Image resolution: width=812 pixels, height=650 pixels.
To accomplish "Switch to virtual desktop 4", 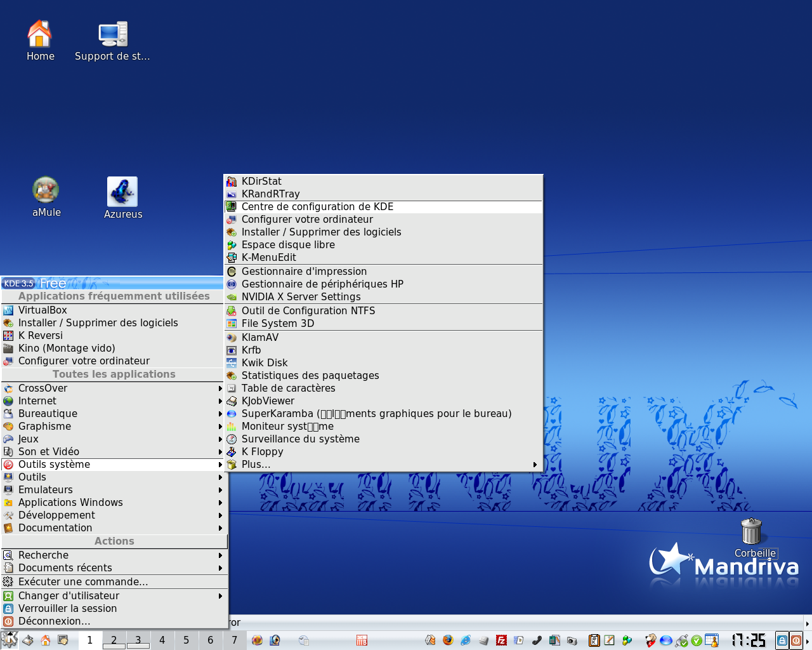I will [162, 640].
